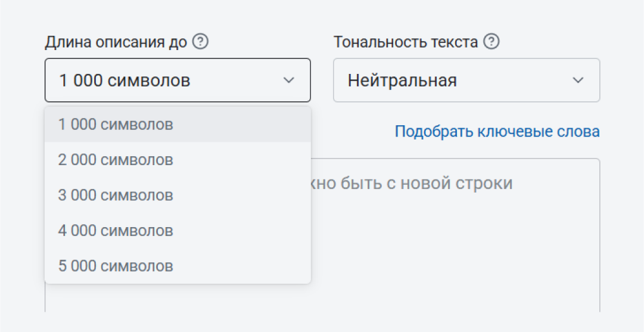Image resolution: width=644 pixels, height=332 pixels.
Task: Click word символов in the selected length field
Action: (149, 80)
